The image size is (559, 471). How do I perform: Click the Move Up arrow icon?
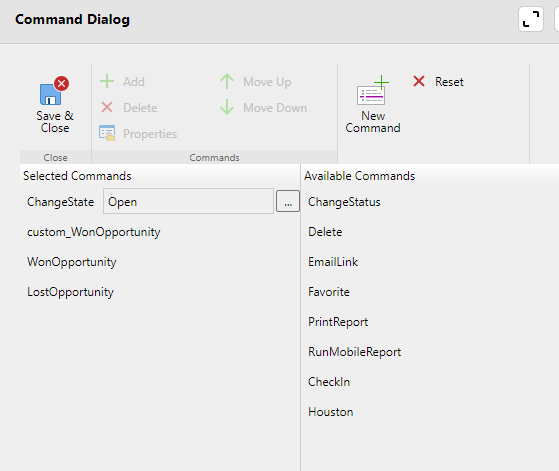227,81
